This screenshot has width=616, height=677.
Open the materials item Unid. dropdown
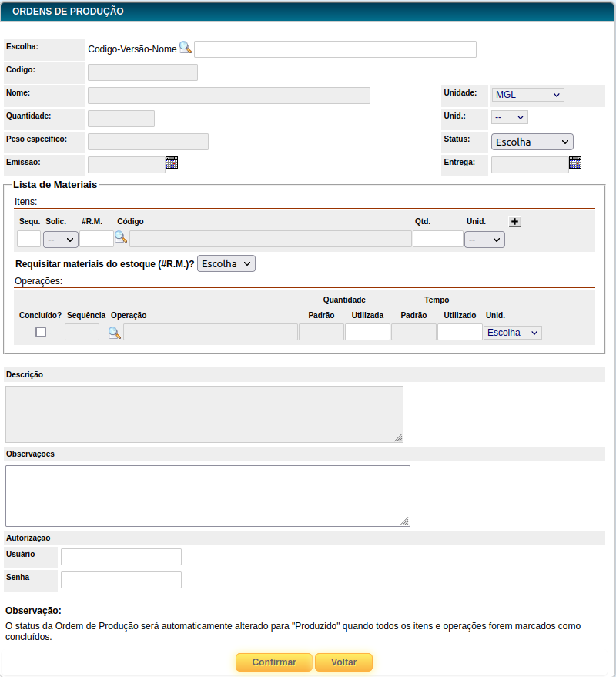tap(484, 240)
